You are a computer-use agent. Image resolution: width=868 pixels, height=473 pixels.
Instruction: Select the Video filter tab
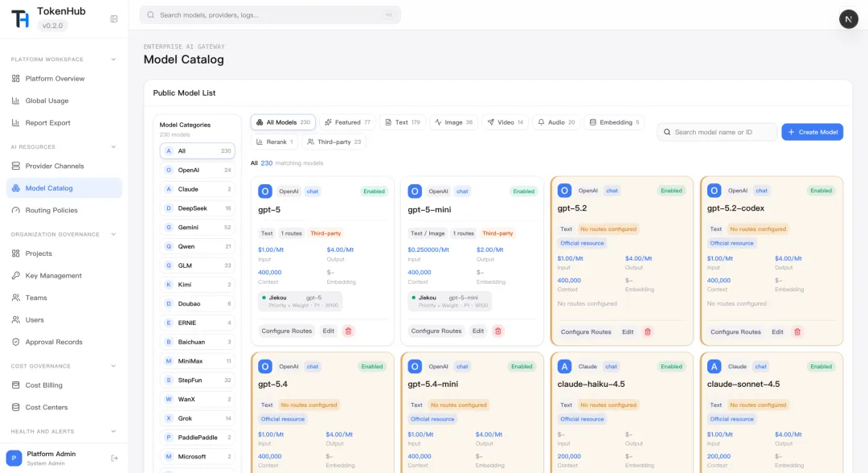(505, 122)
